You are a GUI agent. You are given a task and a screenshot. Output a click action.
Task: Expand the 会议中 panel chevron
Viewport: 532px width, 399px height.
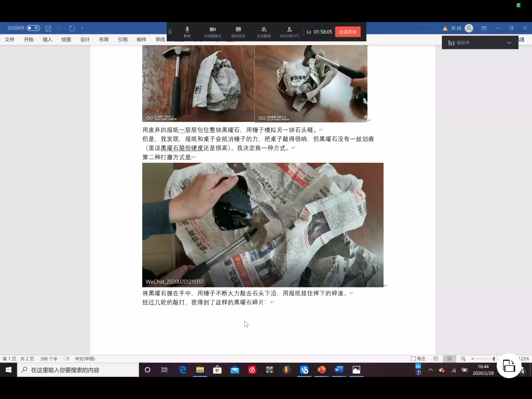(509, 43)
